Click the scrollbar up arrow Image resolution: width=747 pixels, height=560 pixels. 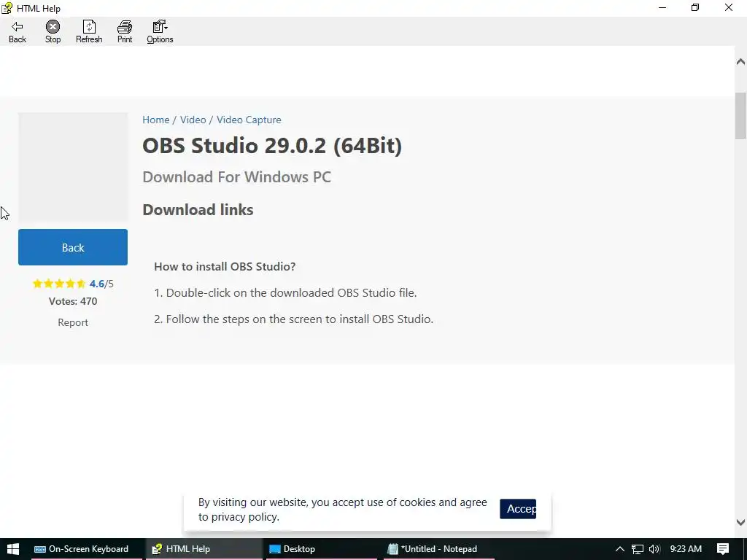pos(740,61)
